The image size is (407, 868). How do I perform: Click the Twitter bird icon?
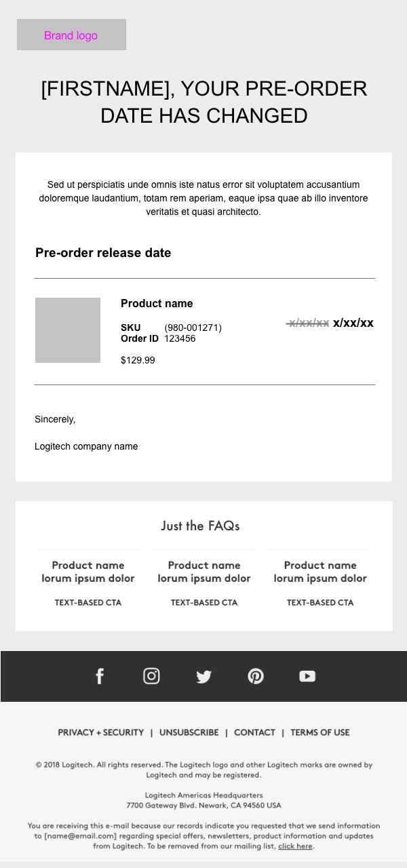click(203, 676)
